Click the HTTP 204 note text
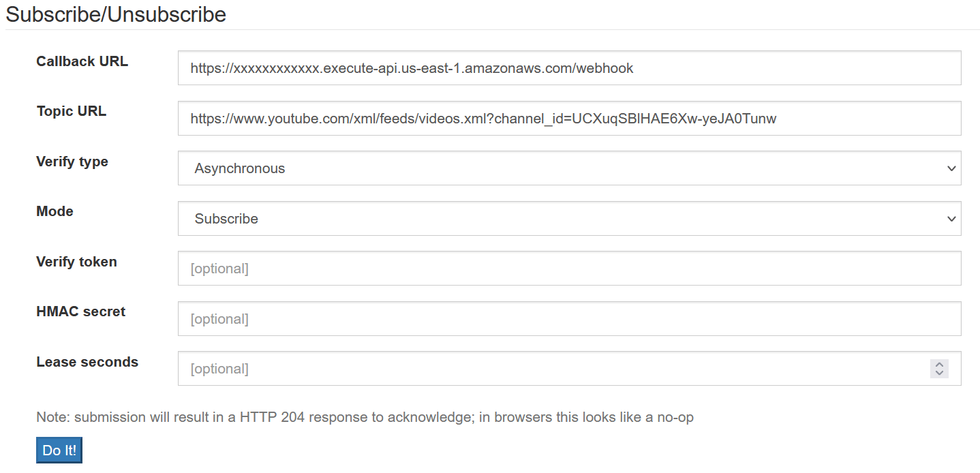Screen dimensions: 980x473 (x=363, y=416)
